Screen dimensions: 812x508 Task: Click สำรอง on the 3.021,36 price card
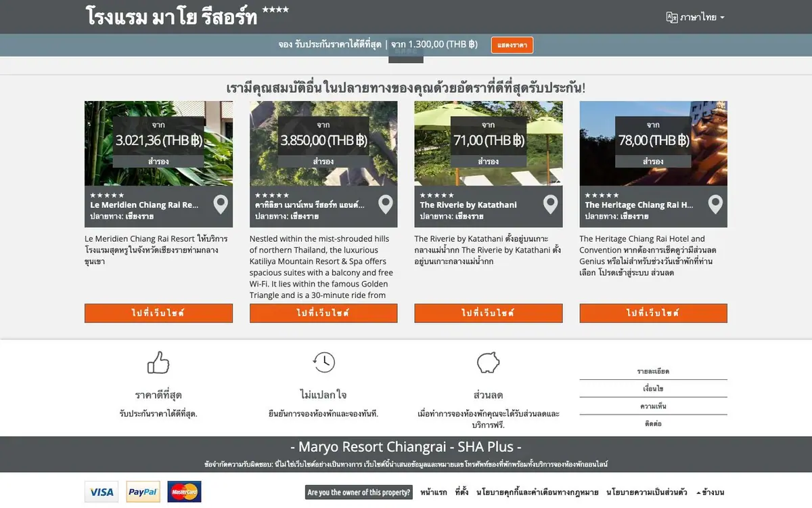tap(158, 162)
